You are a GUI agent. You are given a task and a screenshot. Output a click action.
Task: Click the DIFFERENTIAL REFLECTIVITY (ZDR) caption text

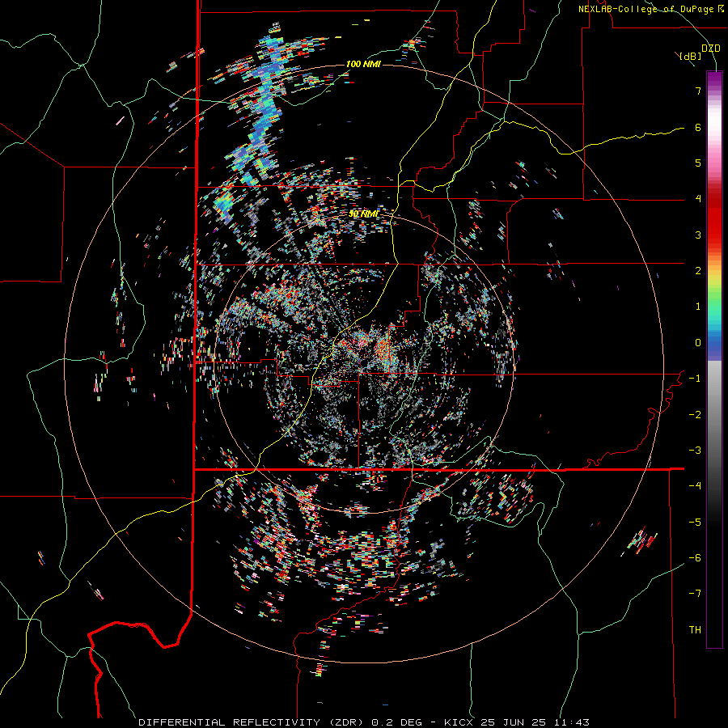pyautogui.click(x=252, y=722)
